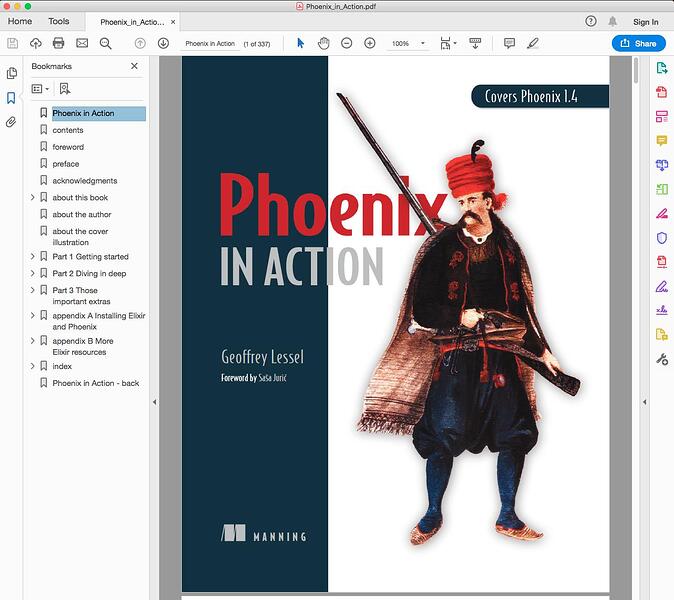Click the yellow Comment tool icon
The image size is (674, 600).
pyautogui.click(x=662, y=141)
